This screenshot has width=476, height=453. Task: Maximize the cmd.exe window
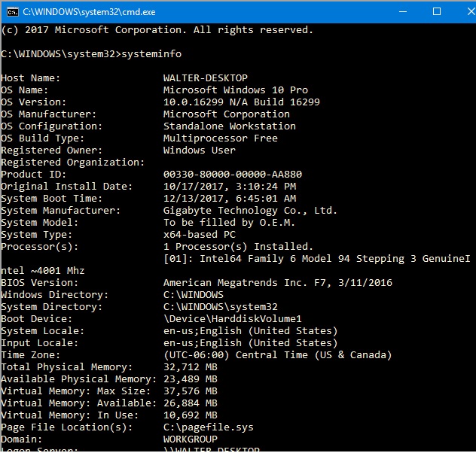tap(437, 11)
